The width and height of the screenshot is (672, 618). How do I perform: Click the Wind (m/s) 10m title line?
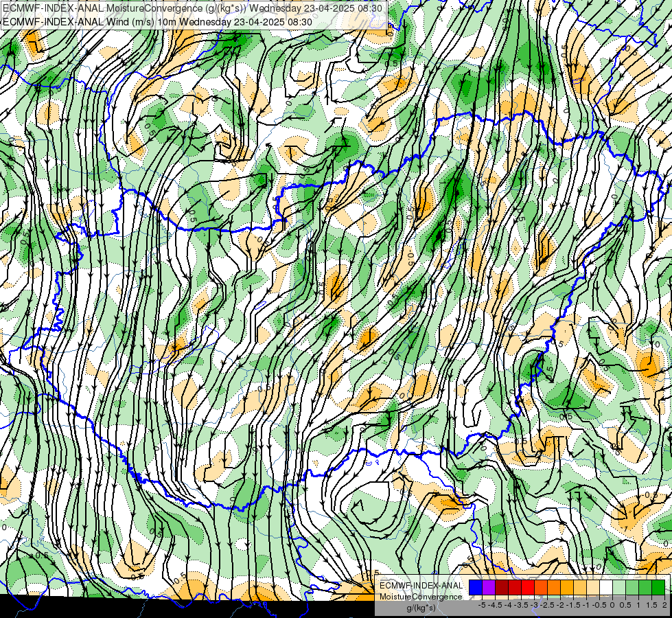pos(157,22)
